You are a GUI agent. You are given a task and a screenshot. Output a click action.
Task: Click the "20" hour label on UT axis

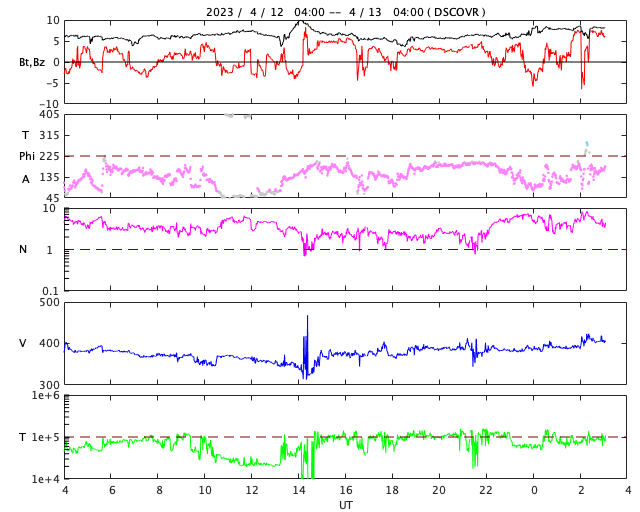pyautogui.click(x=439, y=490)
